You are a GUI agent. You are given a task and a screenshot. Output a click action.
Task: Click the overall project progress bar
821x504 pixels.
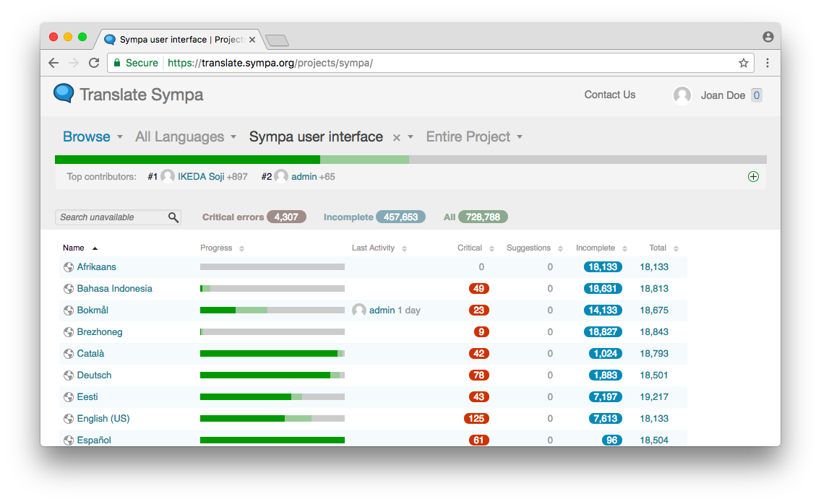point(410,160)
